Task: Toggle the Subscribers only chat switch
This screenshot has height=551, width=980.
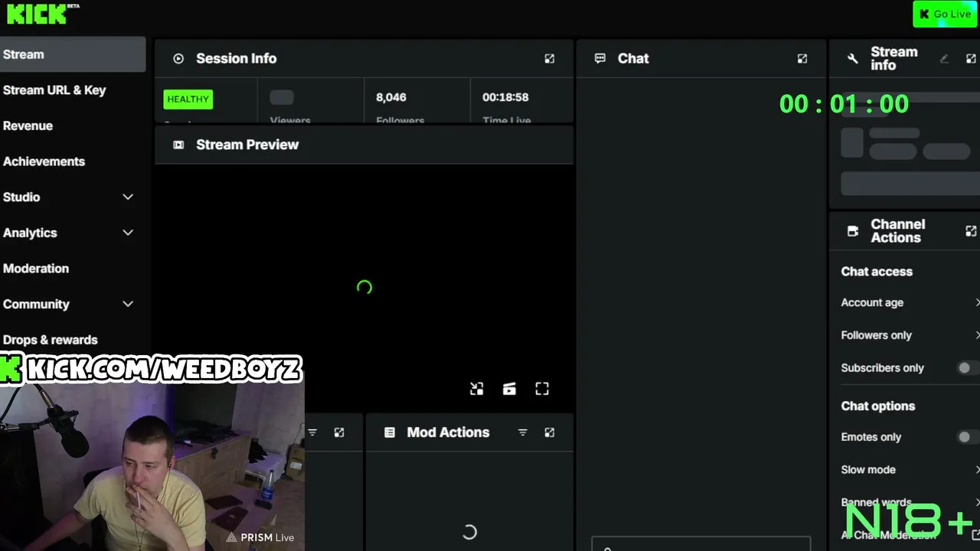Action: [x=968, y=368]
